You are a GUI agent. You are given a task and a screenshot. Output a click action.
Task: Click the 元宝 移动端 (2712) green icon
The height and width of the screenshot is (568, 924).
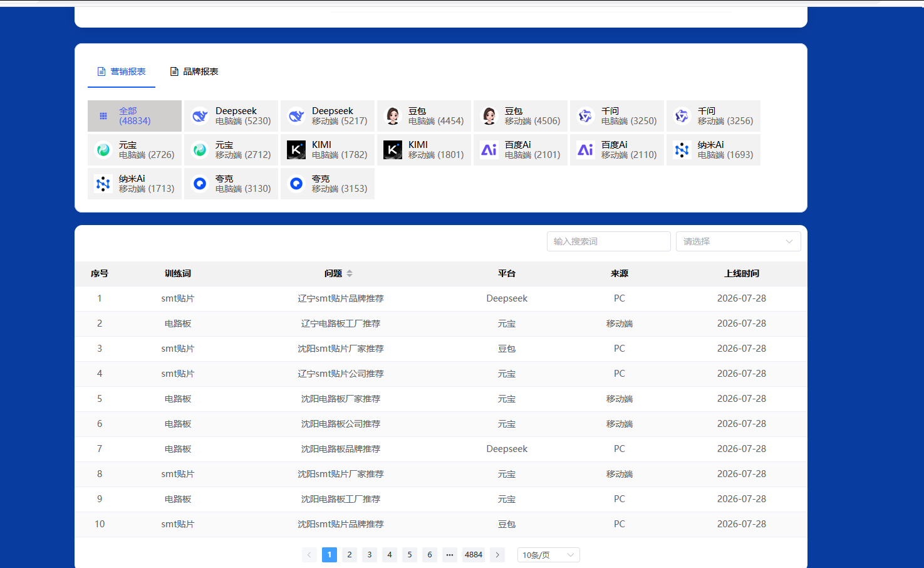[200, 150]
